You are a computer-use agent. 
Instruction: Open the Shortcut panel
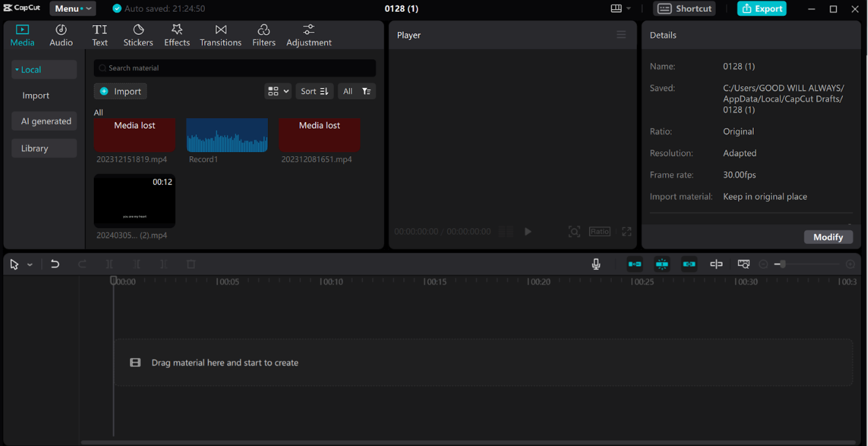click(x=685, y=9)
